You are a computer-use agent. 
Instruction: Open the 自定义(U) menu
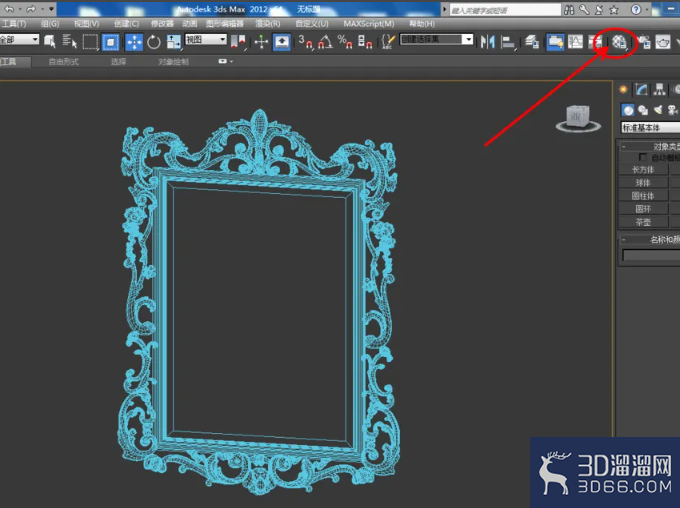pyautogui.click(x=311, y=24)
